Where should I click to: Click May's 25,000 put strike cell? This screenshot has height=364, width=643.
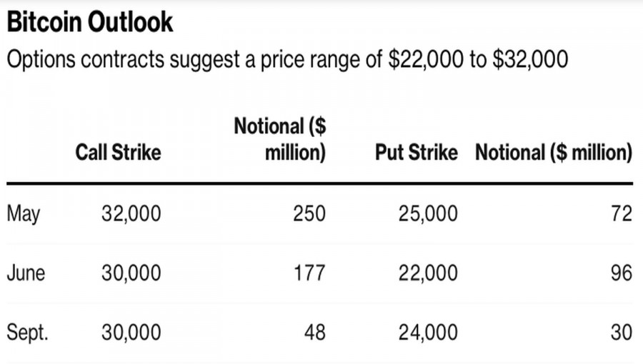click(x=428, y=213)
